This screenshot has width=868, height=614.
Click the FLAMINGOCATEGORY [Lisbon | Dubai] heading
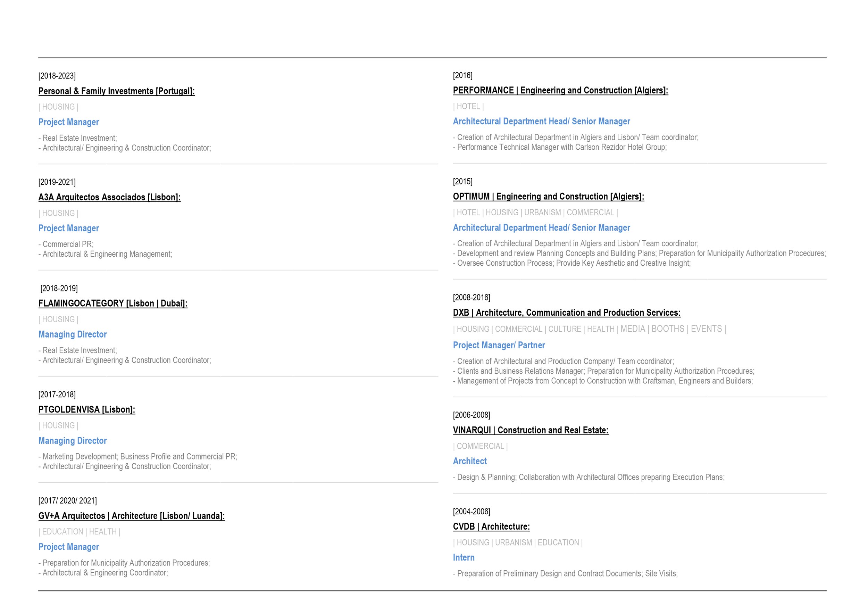pyautogui.click(x=112, y=304)
